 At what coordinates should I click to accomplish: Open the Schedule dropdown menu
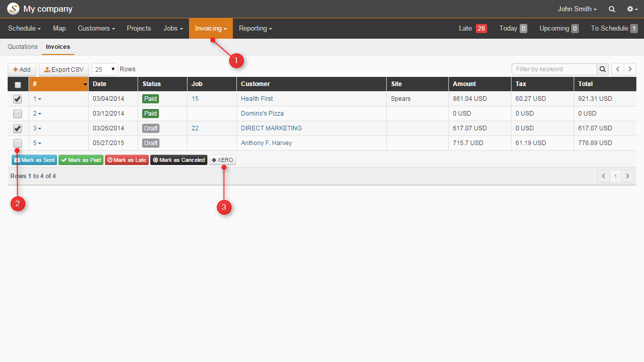[24, 29]
